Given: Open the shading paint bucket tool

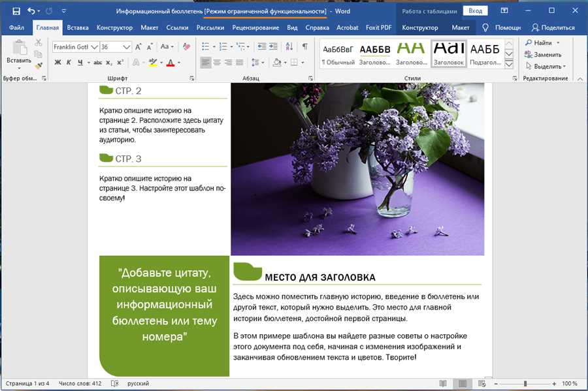Looking at the screenshot, I should click(277, 63).
